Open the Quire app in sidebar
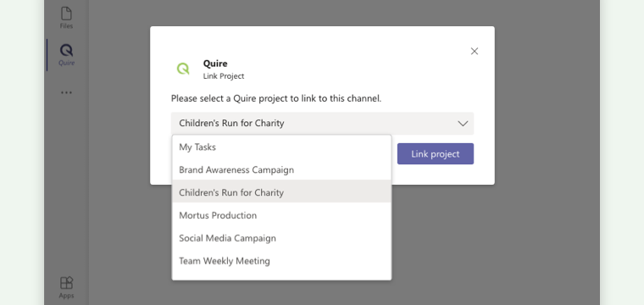Screen dimensions: 644x305 pyautogui.click(x=66, y=55)
